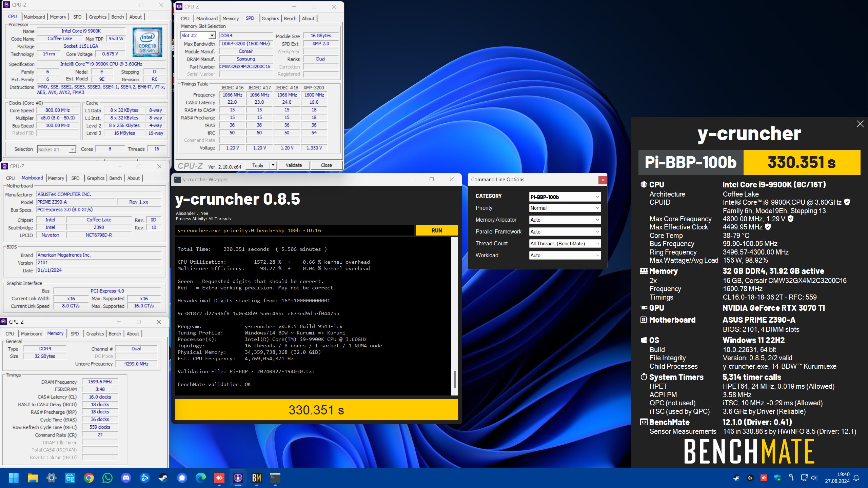Image resolution: width=868 pixels, height=488 pixels.
Task: Switch to CPU-Z taskbar icon
Action: pyautogui.click(x=238, y=478)
